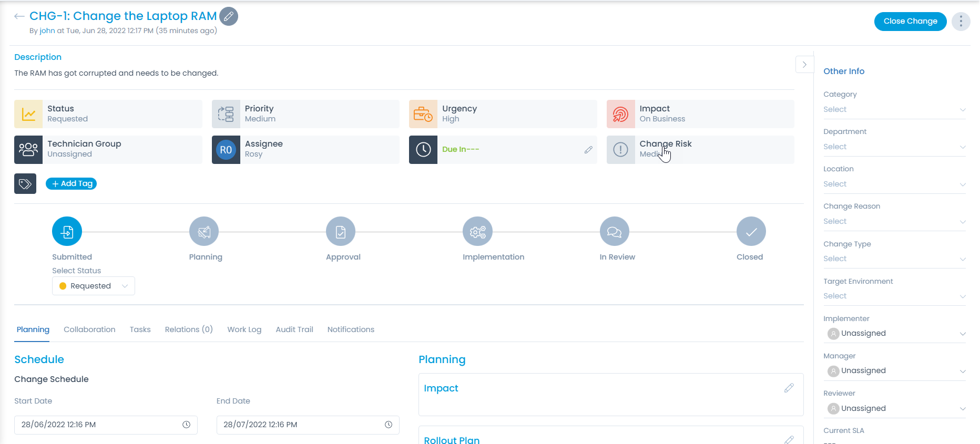
Task: Click the Closed checkmark stage icon
Action: 751,232
